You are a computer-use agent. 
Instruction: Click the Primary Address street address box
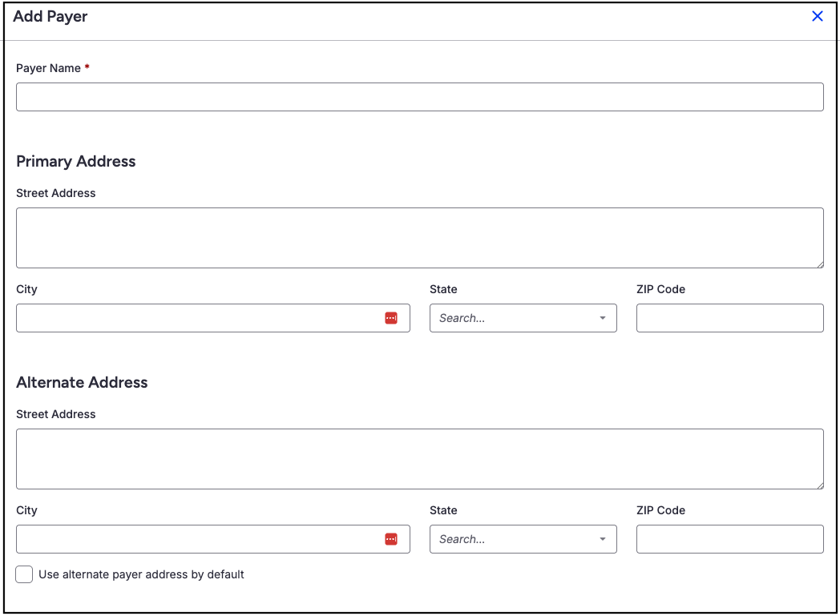click(419, 238)
